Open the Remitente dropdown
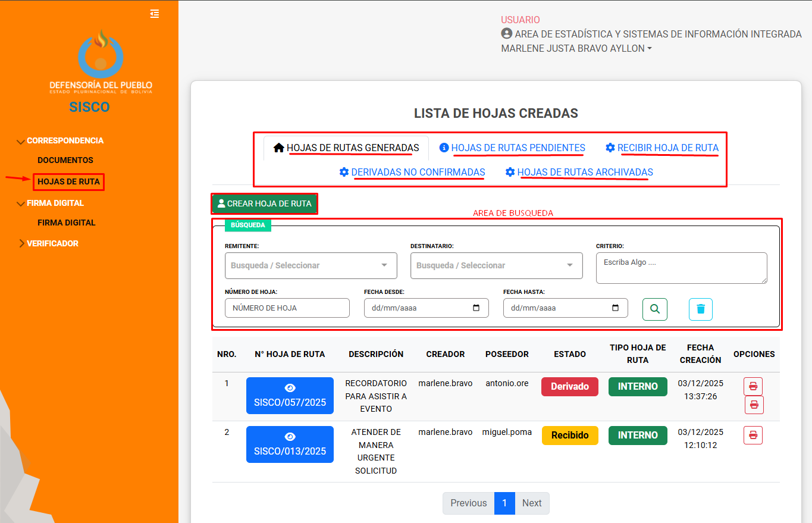The width and height of the screenshot is (812, 523). pyautogui.click(x=311, y=265)
